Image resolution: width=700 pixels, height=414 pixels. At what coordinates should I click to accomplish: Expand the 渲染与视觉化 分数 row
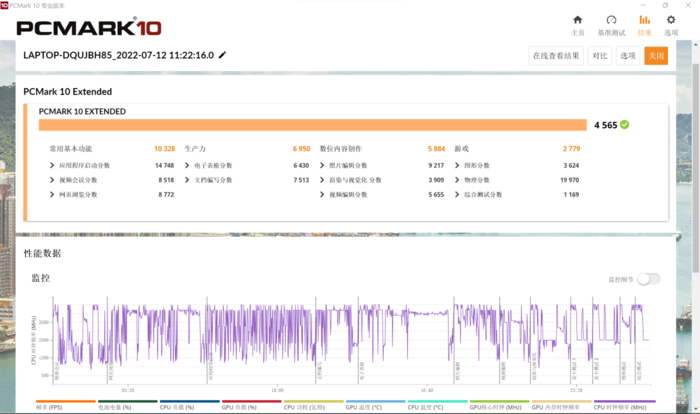coord(322,180)
